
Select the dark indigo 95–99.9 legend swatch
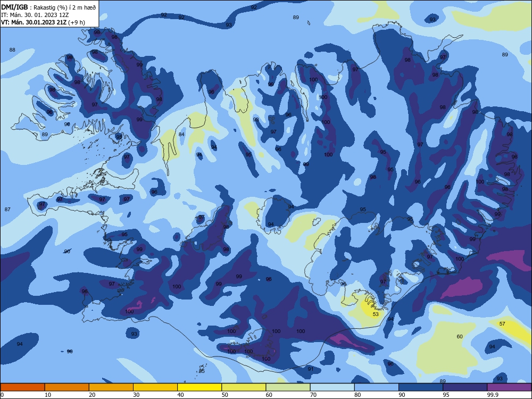pyautogui.click(x=465, y=387)
